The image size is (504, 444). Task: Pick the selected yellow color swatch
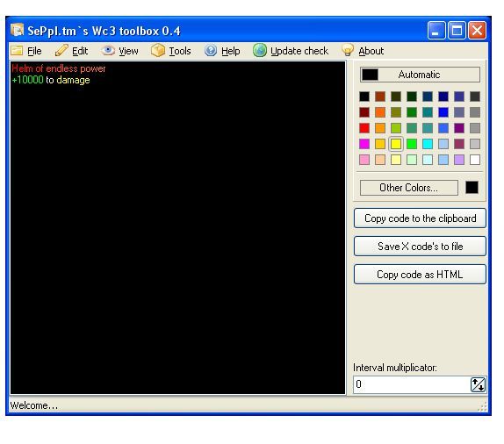point(396,144)
